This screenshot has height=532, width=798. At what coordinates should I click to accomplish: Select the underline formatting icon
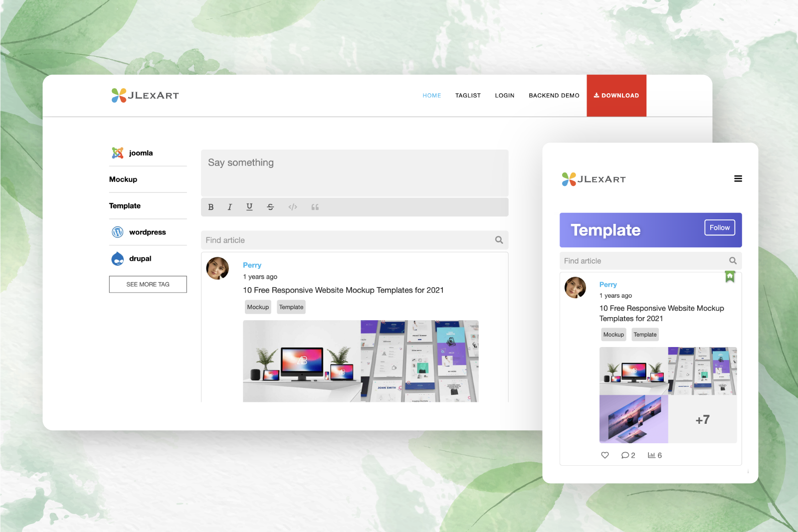point(249,207)
